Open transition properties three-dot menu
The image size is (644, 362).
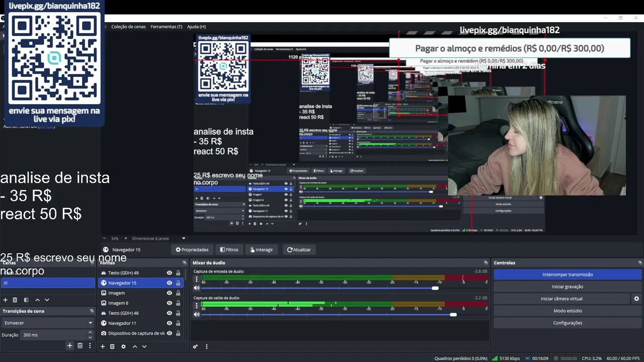pos(90,345)
